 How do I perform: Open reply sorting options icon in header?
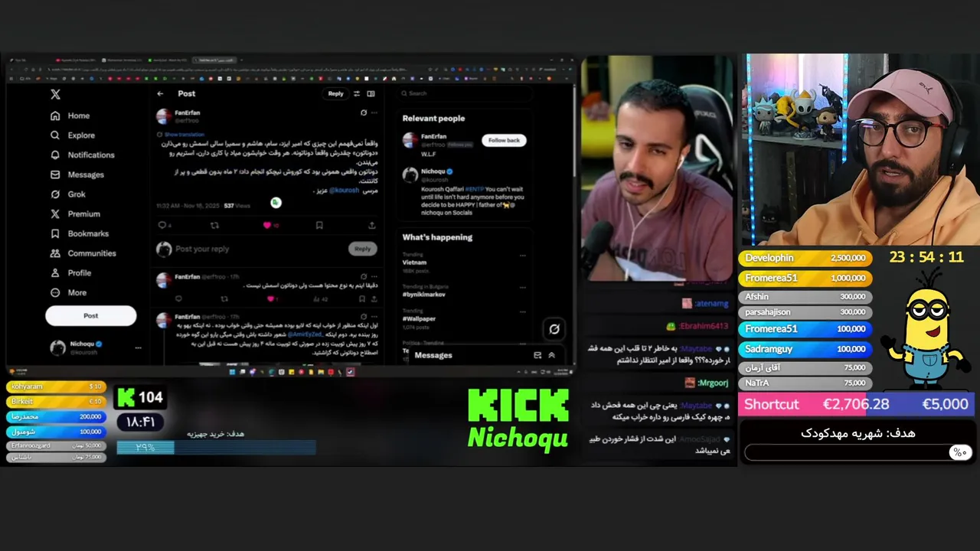tap(356, 93)
